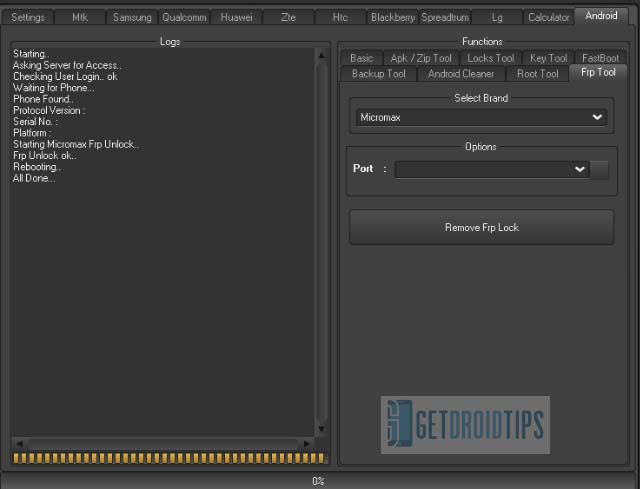Open the Basic functions tab
The height and width of the screenshot is (489, 640).
pos(362,58)
